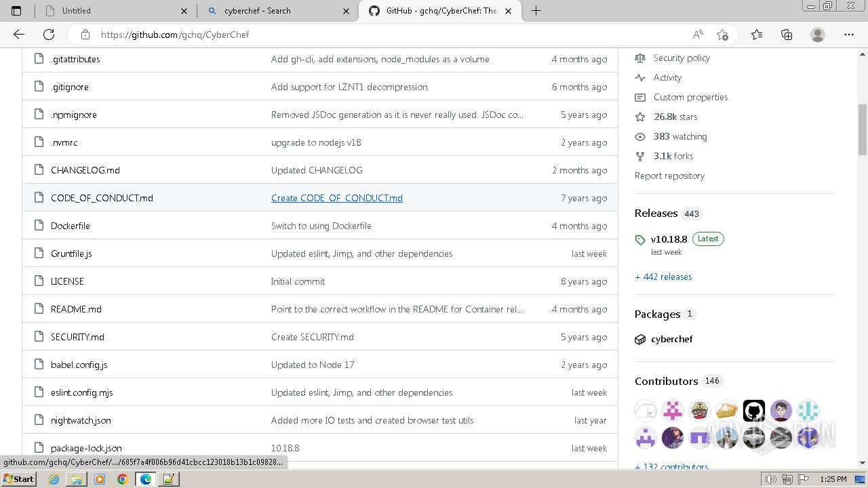Open the Dockerfile entry

tap(71, 226)
